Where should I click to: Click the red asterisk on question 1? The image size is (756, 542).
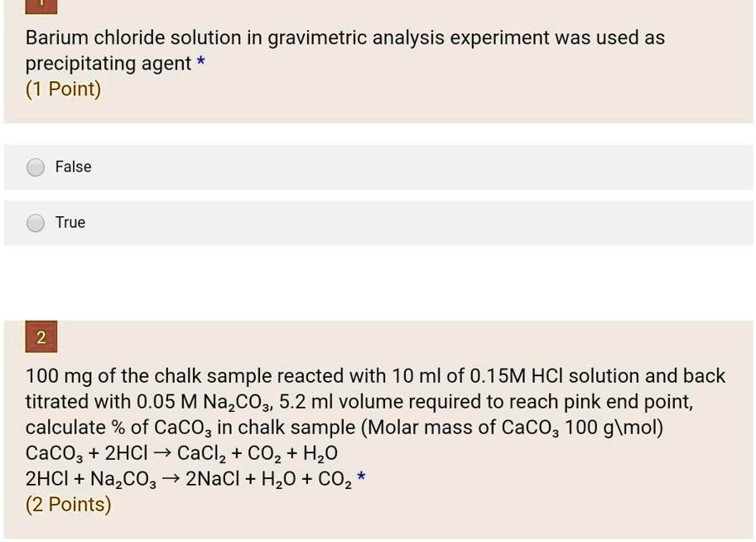[x=200, y=62]
